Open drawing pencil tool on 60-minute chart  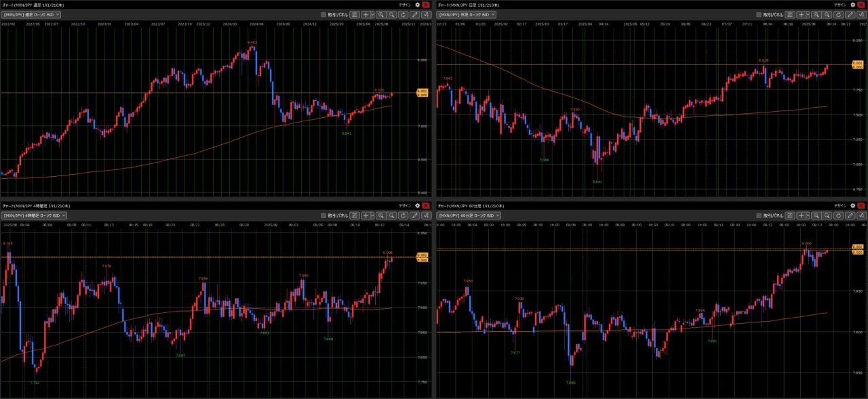click(850, 215)
